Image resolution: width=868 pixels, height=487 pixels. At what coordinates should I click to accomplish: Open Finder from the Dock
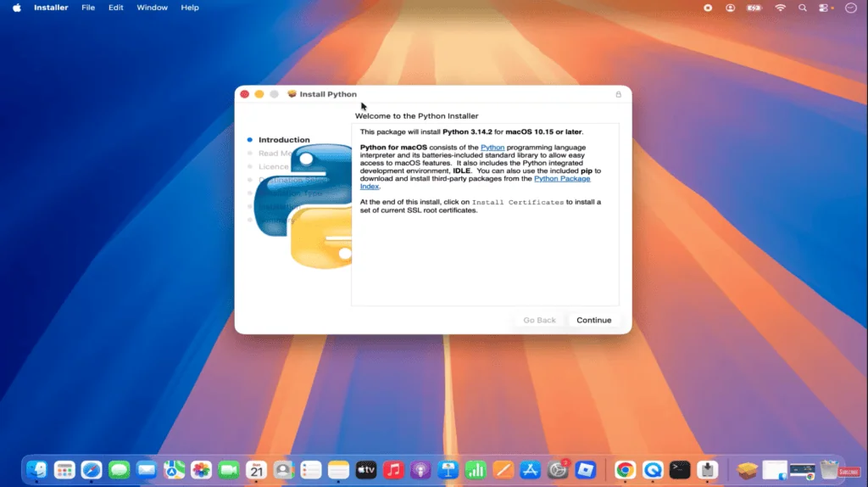tap(37, 470)
